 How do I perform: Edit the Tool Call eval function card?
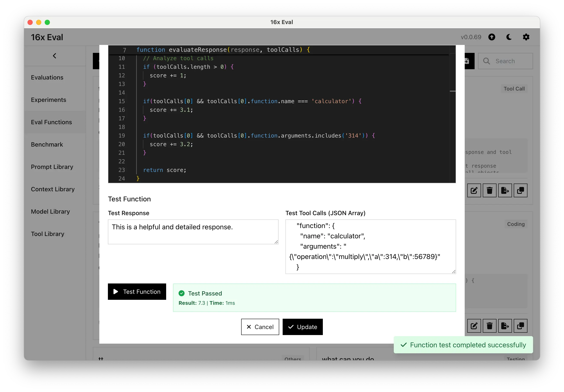(474, 190)
